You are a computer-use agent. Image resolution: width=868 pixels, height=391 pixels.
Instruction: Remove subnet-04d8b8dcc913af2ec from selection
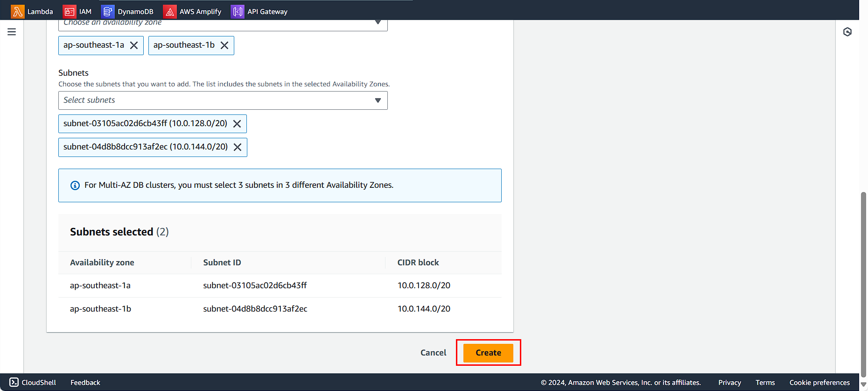[x=238, y=147]
